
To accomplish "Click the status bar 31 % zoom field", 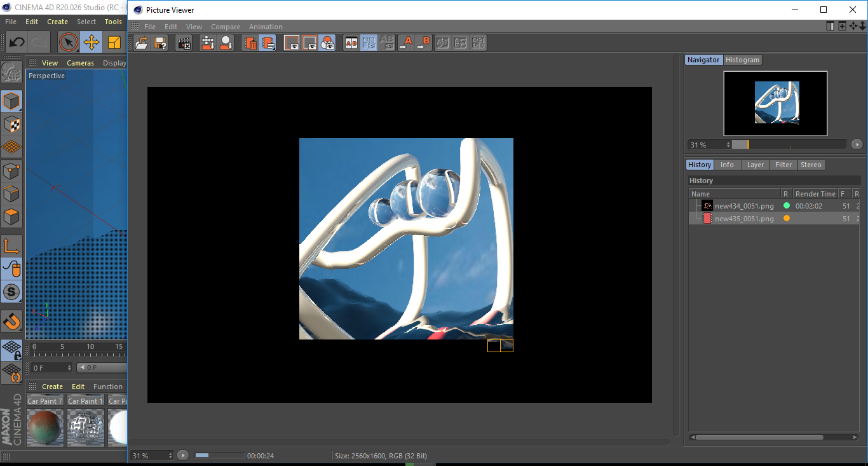I will (152, 455).
